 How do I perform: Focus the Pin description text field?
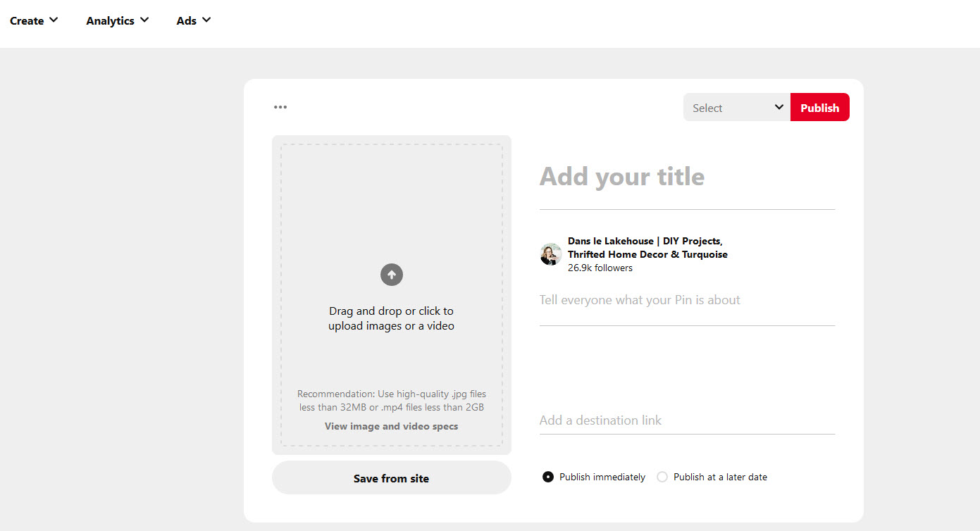[687, 301]
